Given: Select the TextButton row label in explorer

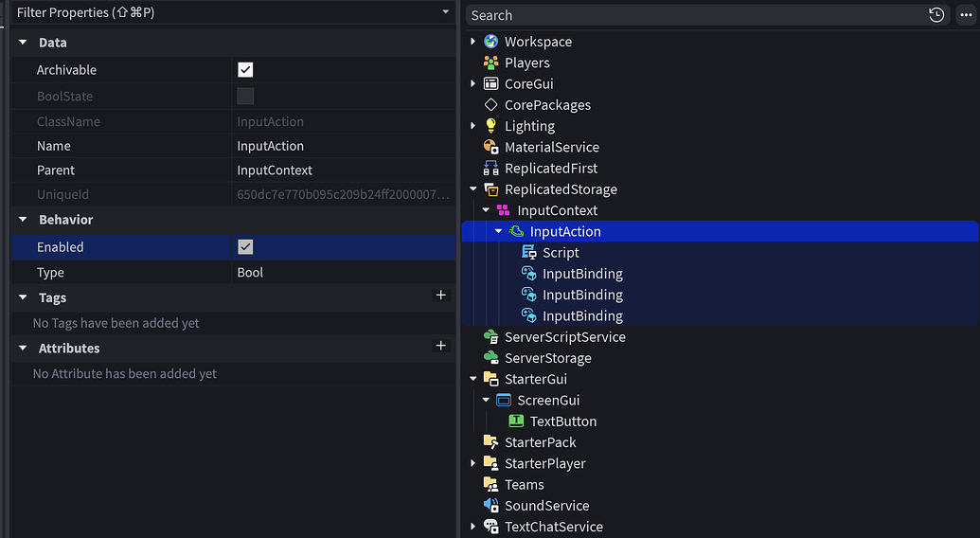Looking at the screenshot, I should 563,421.
